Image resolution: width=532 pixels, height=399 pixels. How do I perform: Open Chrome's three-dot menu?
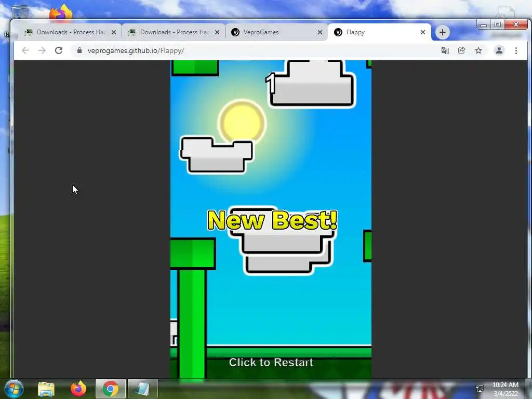[516, 50]
